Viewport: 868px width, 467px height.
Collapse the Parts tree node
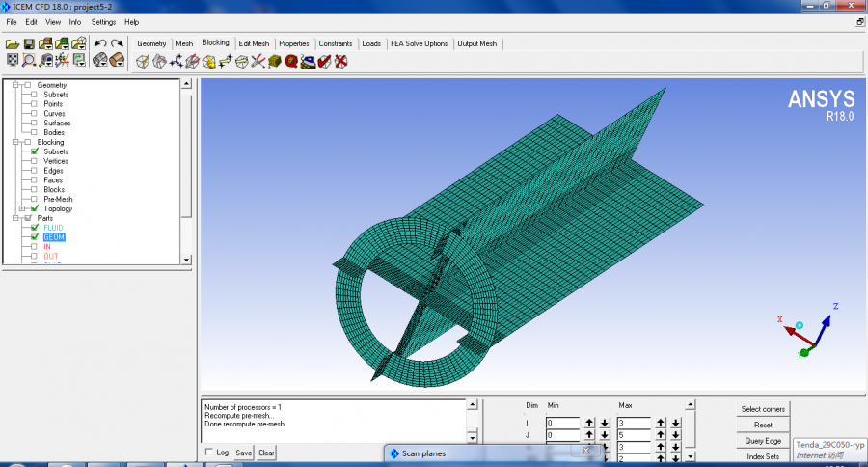tap(15, 218)
